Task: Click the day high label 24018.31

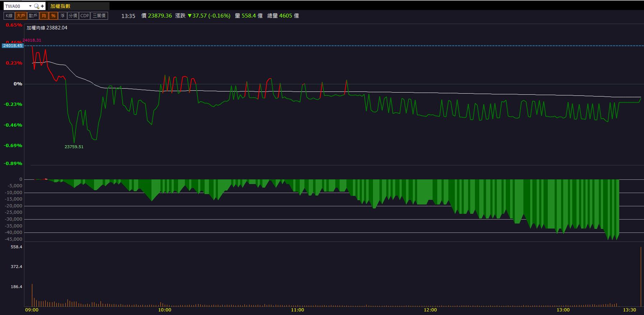Action: tap(32, 40)
